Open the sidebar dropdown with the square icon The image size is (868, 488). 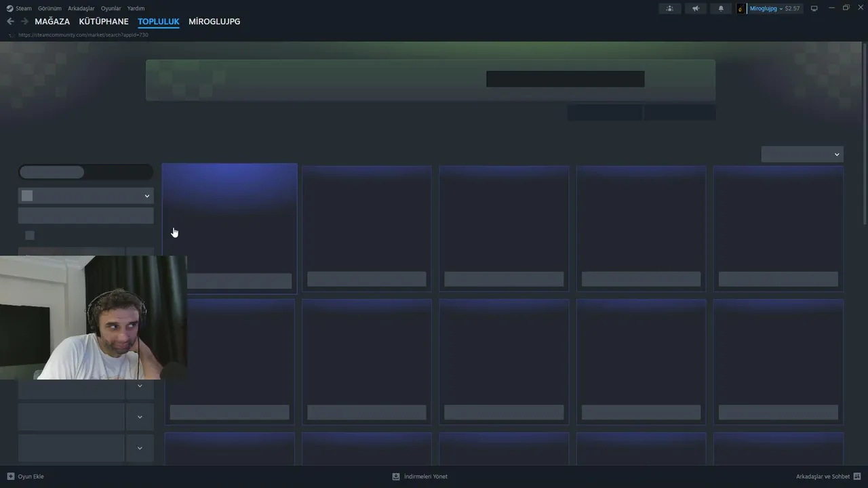point(85,196)
